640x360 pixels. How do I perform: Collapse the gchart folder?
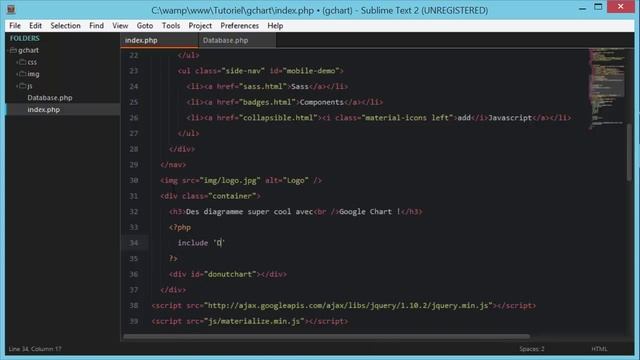8,50
